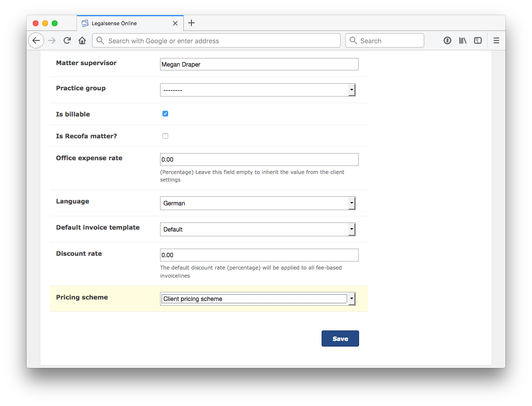Focus the address bar
Screen dimensions: 532x406
click(217, 41)
